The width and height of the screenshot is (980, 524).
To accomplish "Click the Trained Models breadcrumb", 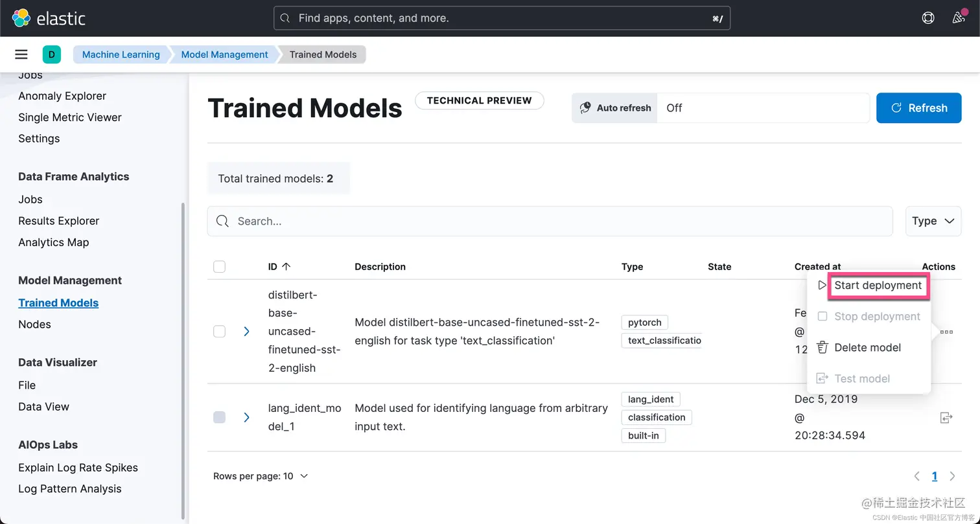I will click(323, 54).
